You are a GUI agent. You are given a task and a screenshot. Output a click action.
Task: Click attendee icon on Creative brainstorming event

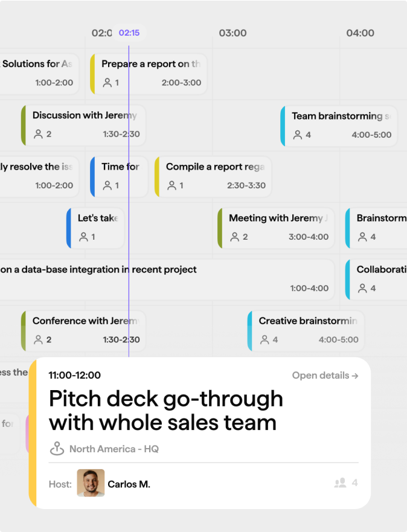264,340
